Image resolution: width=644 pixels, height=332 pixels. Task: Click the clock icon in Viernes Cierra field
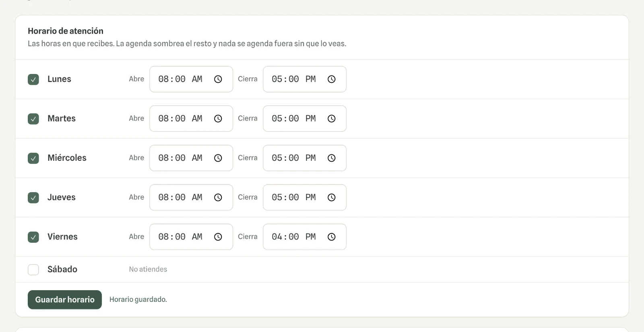click(x=332, y=237)
